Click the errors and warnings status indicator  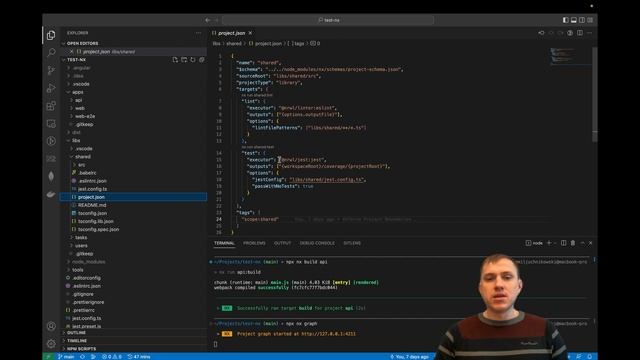coord(111,356)
